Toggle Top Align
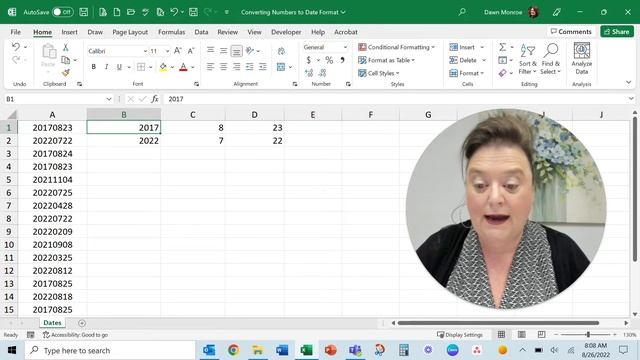This screenshot has width=640, height=360. point(211,50)
